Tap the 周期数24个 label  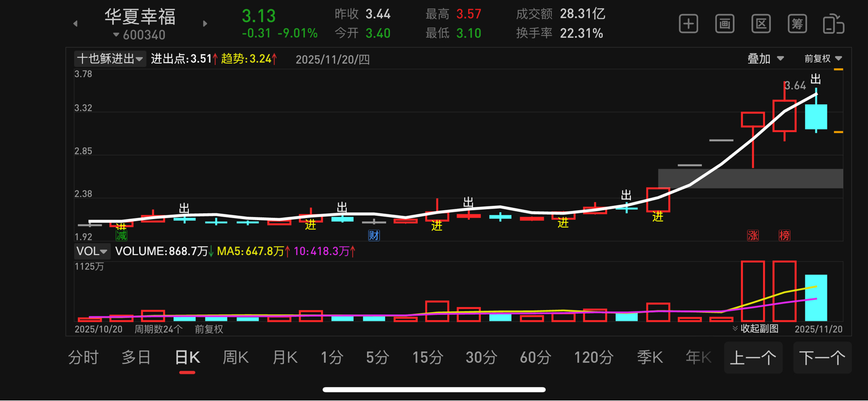(158, 329)
